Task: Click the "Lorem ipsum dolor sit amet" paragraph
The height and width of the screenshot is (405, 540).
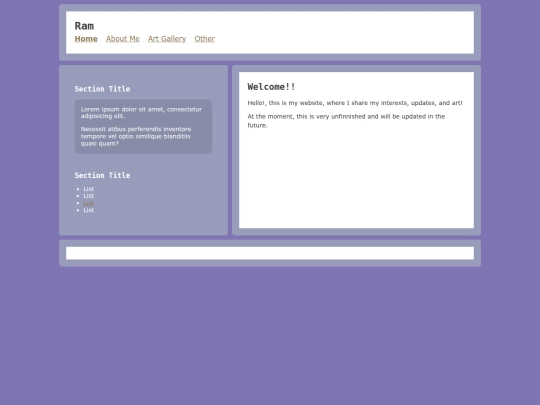Action: [141, 113]
